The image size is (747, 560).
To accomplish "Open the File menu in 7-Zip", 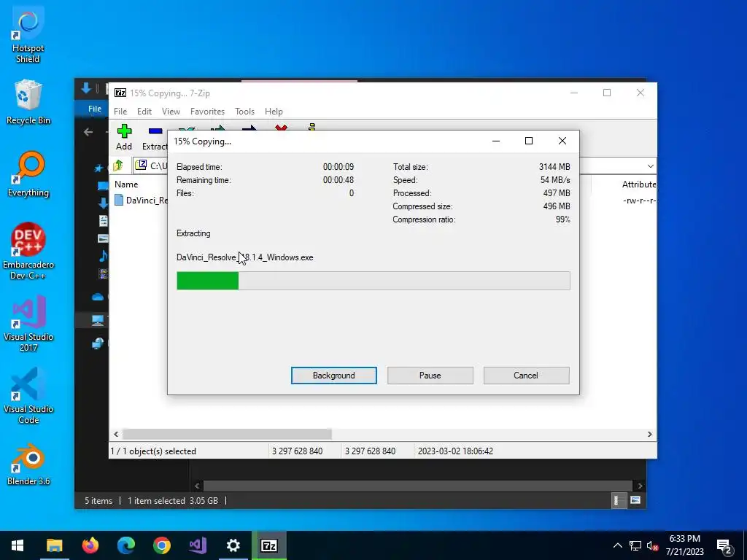I will point(120,112).
